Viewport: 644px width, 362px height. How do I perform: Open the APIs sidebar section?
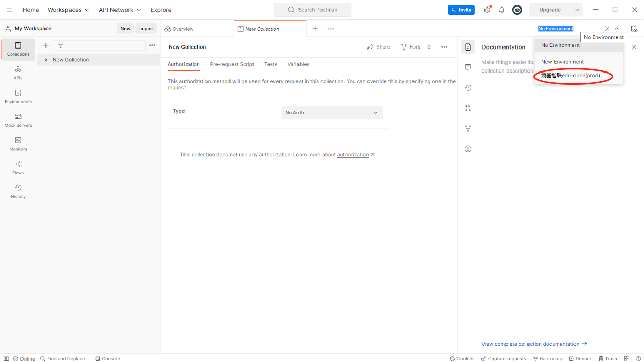[x=18, y=73]
